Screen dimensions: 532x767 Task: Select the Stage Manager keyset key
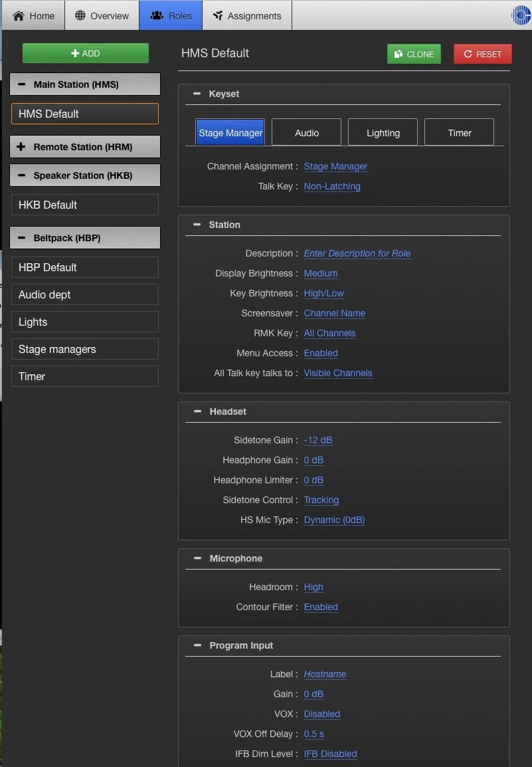tap(230, 132)
